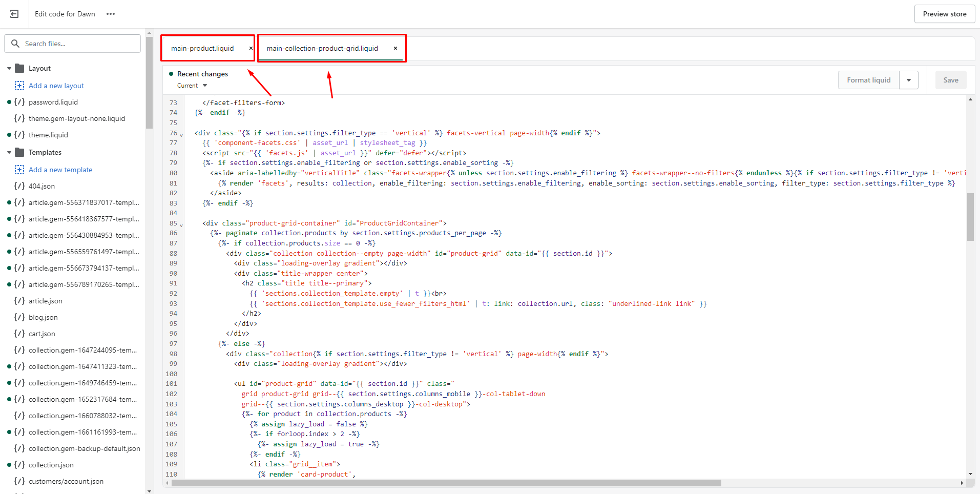The height and width of the screenshot is (494, 980).
Task: Click line number 86 in the gutter
Action: click(x=173, y=233)
